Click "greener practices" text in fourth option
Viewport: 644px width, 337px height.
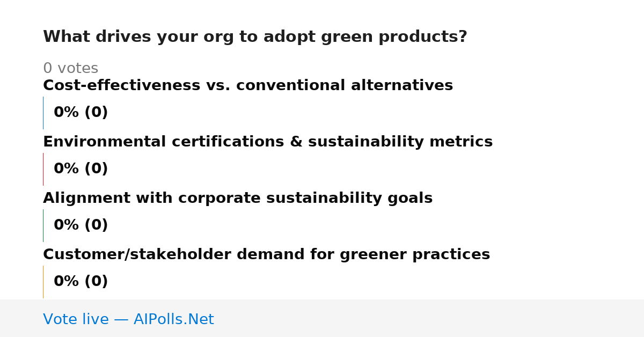tap(415, 254)
